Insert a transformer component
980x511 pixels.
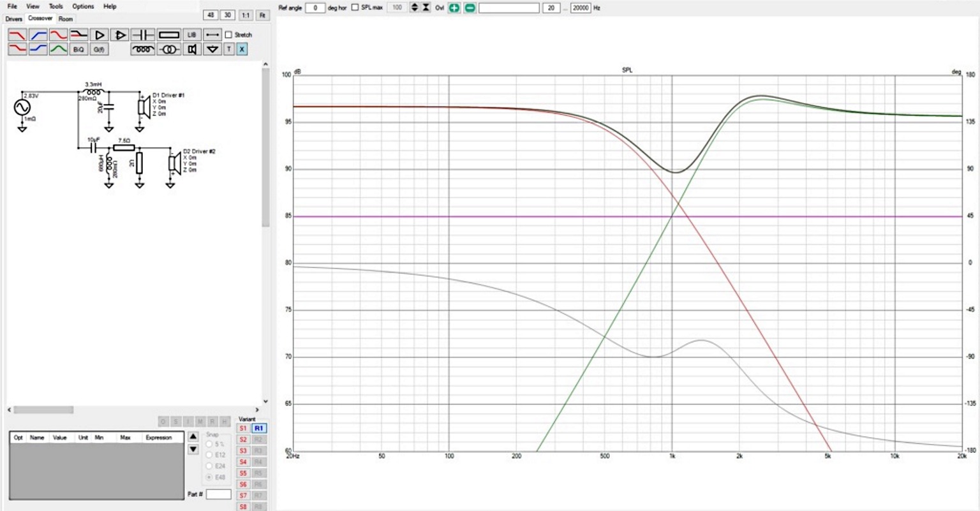pyautogui.click(x=169, y=49)
